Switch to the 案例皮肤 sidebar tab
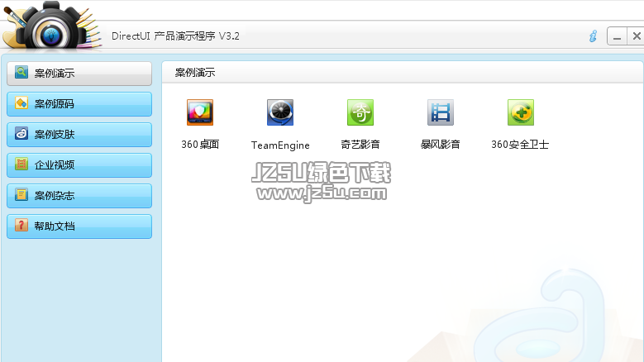The image size is (644, 362). (79, 135)
